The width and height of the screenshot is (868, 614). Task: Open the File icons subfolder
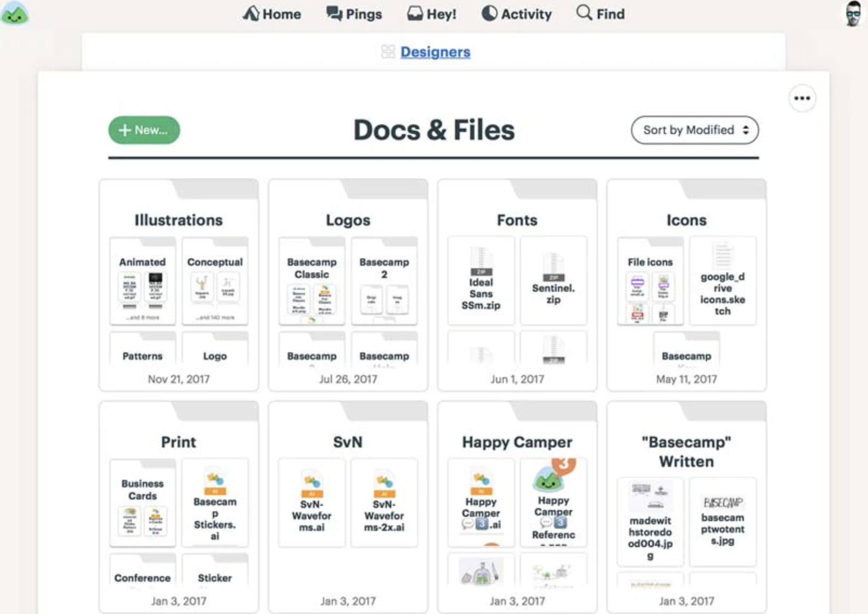651,281
